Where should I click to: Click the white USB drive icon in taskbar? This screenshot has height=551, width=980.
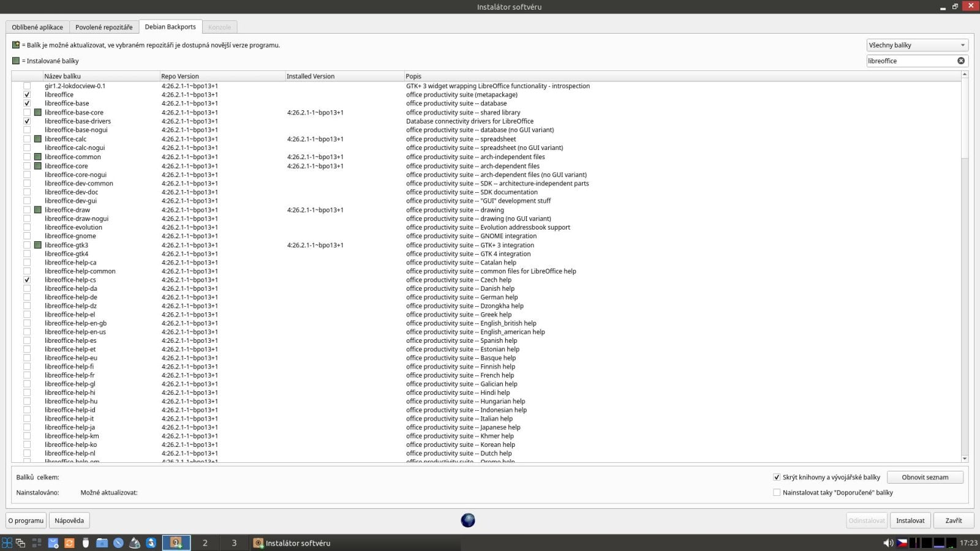click(86, 543)
